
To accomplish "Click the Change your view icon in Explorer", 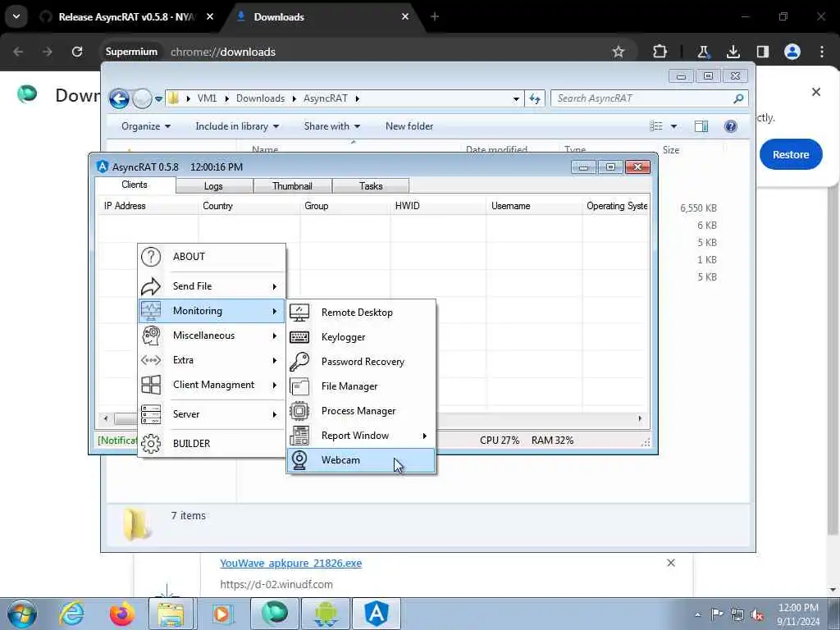I will (656, 126).
